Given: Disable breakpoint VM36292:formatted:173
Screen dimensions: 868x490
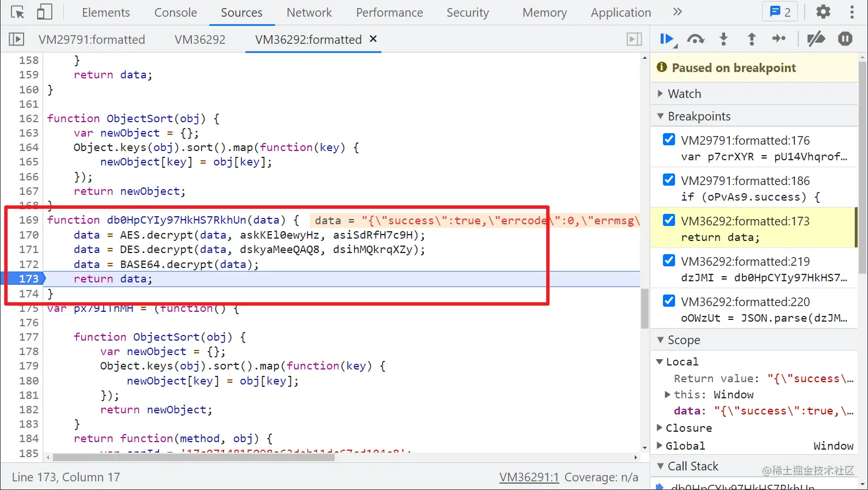Looking at the screenshot, I should pyautogui.click(x=669, y=220).
